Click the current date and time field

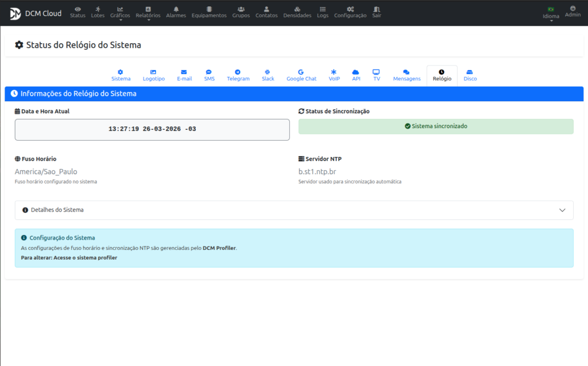tap(152, 129)
